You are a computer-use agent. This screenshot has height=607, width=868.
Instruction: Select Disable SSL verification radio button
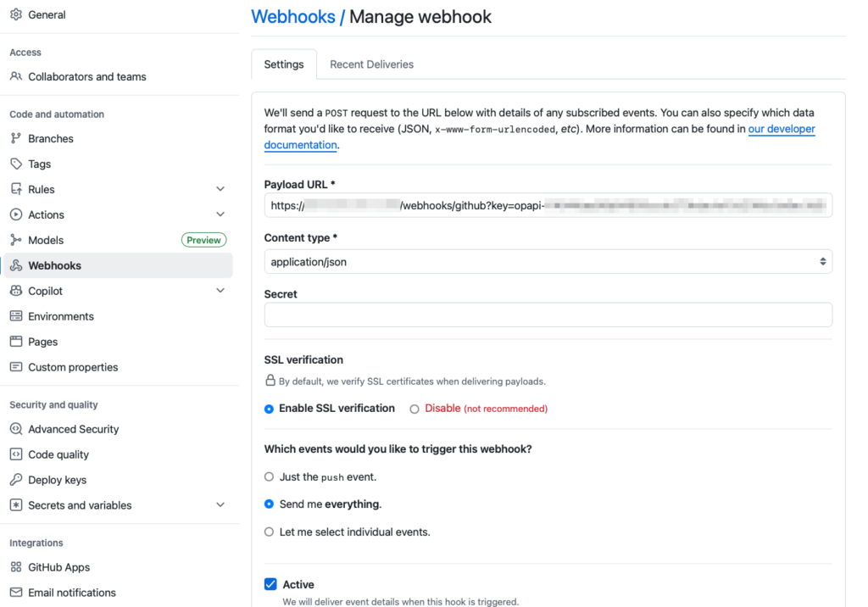415,409
